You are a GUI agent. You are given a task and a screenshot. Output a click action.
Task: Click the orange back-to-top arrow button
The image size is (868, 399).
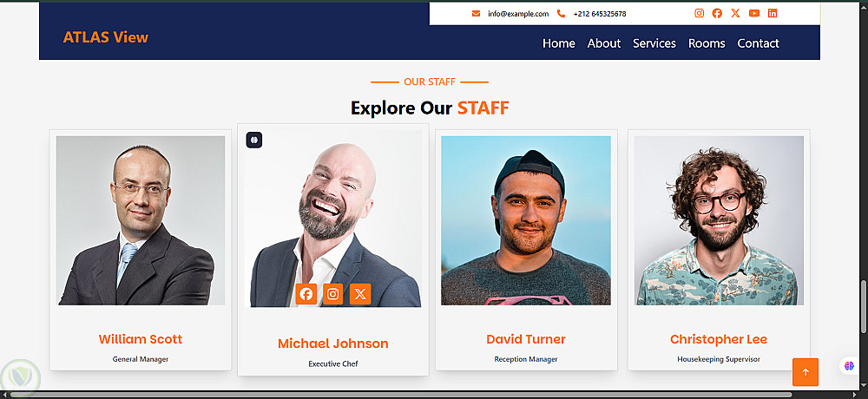pos(806,372)
